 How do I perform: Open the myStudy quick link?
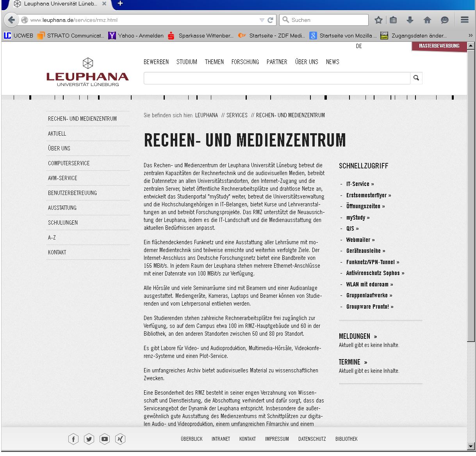coord(358,218)
